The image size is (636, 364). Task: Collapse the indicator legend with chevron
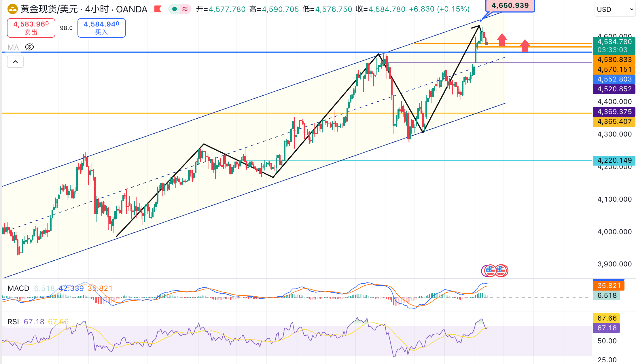15,62
